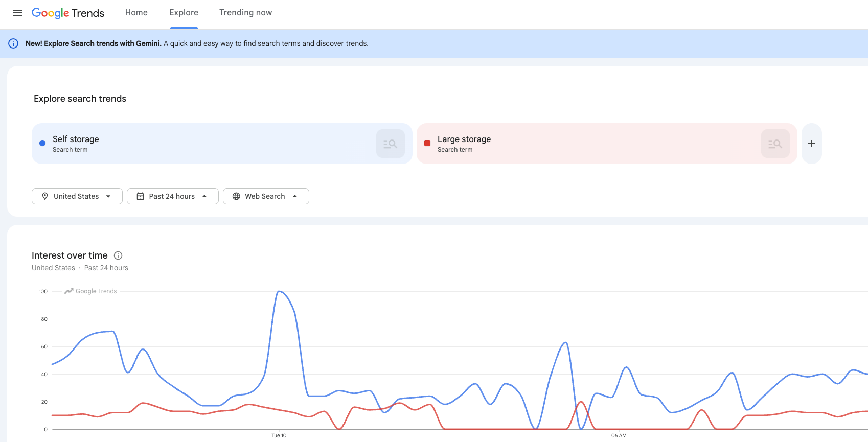Select the Explore tab
The width and height of the screenshot is (868, 442).
[184, 13]
